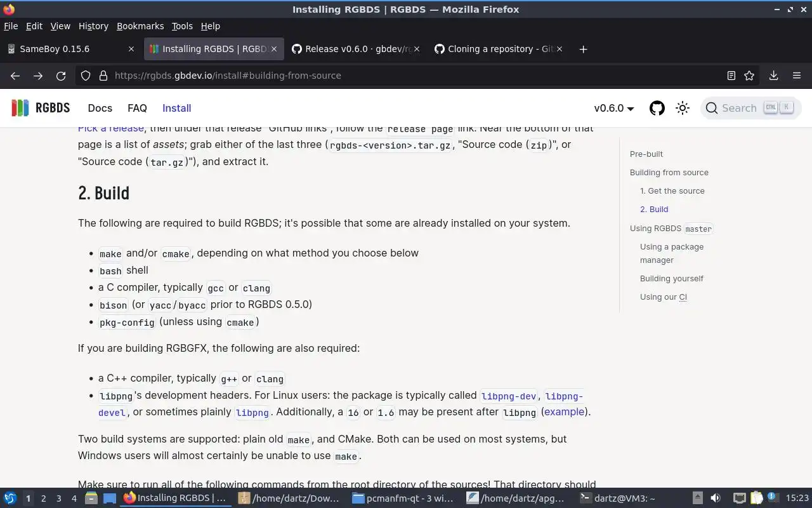Switch to the /home/dartz/Dow... archive window
Viewport: 812px width, 508px height.
289,498
